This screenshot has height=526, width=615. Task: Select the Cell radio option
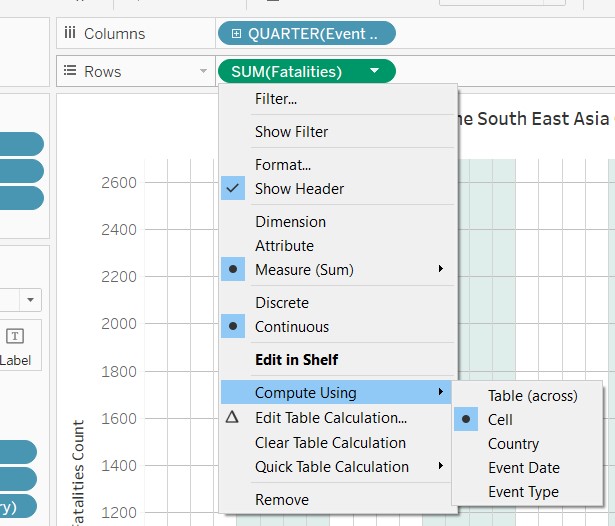click(x=465, y=420)
